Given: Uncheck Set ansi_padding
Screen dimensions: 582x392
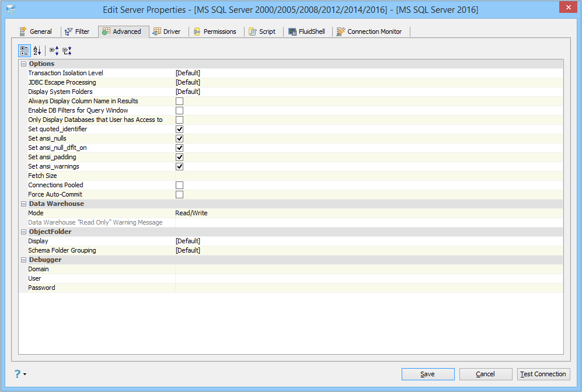Looking at the screenshot, I should (179, 157).
